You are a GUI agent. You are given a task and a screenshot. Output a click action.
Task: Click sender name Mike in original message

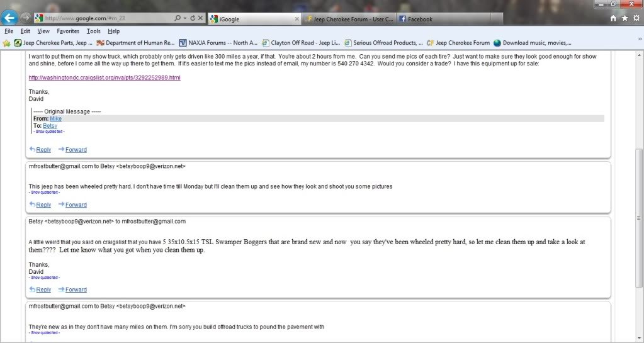pyautogui.click(x=55, y=119)
